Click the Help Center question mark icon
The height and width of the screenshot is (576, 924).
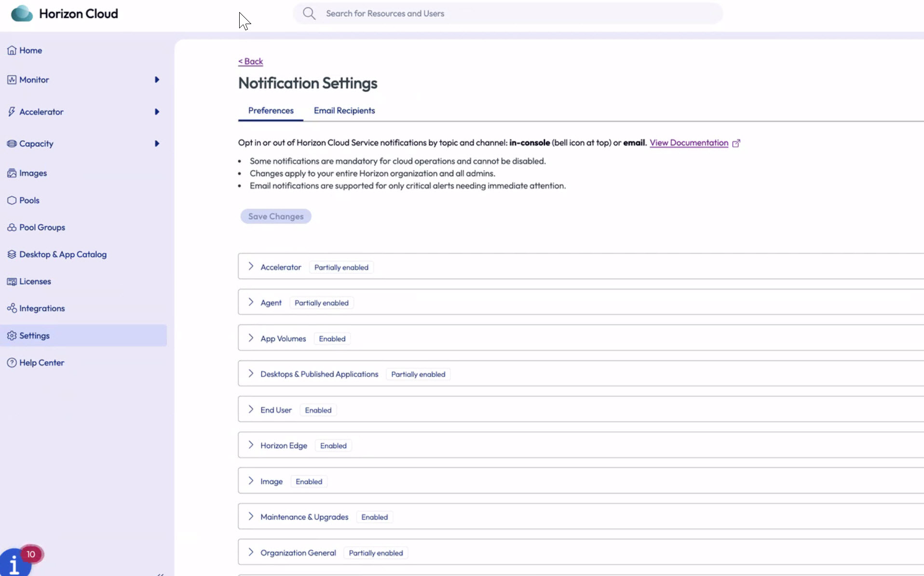(x=12, y=362)
